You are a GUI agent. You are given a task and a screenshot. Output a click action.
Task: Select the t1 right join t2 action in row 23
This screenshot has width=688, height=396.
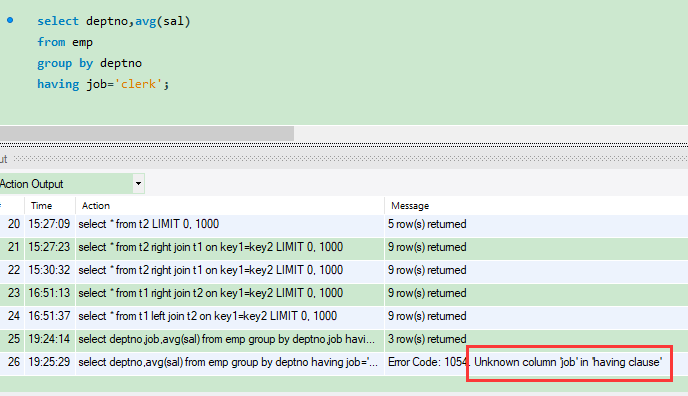[x=210, y=293]
